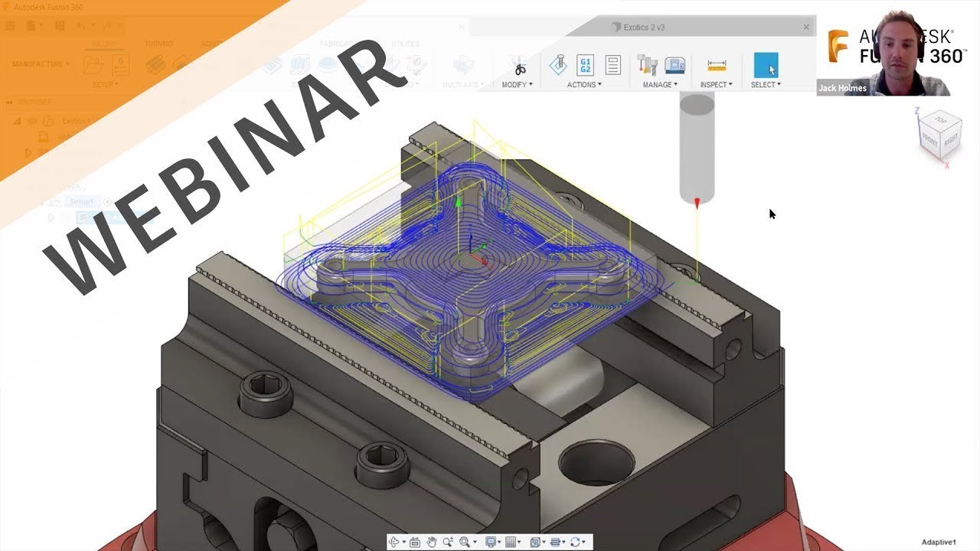Click the Adaptive1 label at bottom right
980x551 pixels.
(939, 542)
